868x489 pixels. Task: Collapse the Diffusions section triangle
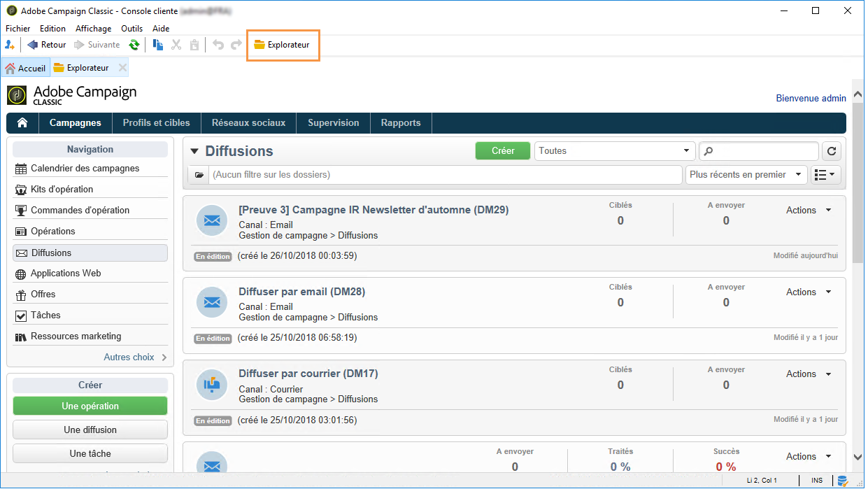194,152
